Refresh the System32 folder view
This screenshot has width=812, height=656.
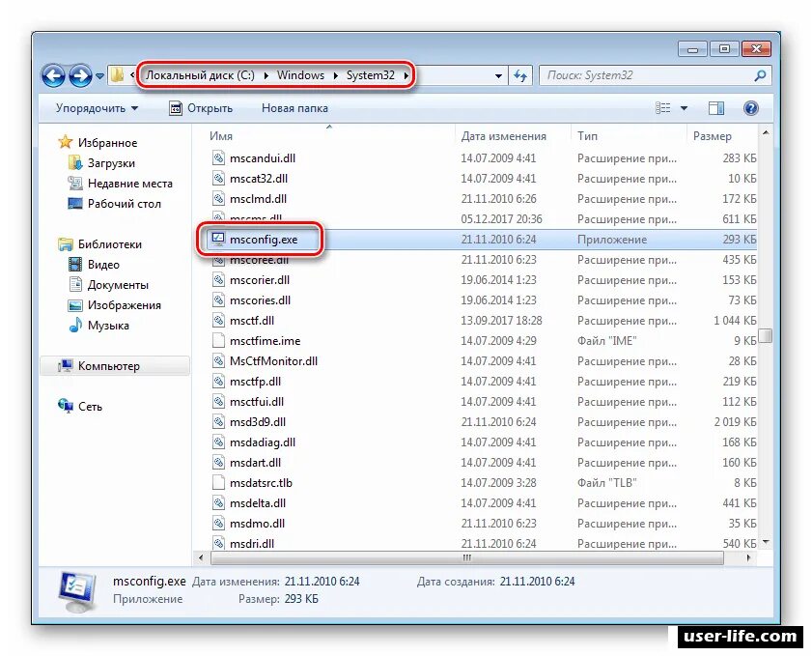[x=519, y=76]
